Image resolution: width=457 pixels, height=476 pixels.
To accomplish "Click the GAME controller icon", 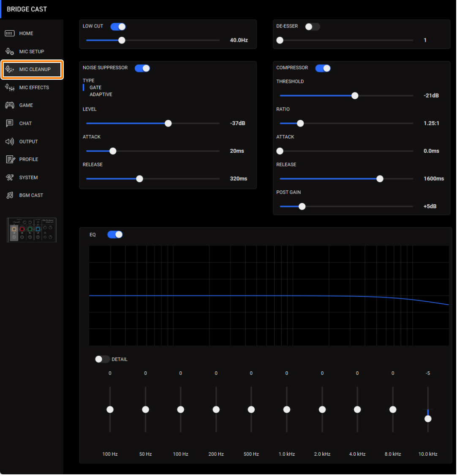I will [10, 105].
